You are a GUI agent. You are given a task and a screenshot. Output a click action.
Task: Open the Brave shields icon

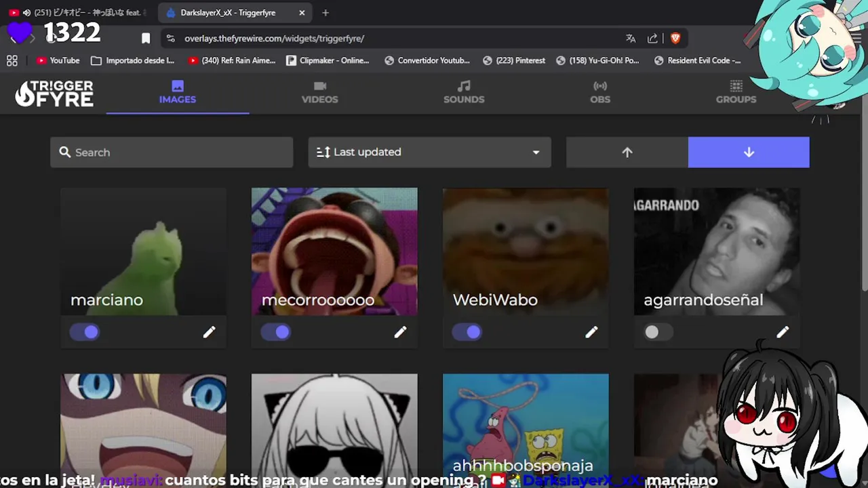tap(675, 39)
